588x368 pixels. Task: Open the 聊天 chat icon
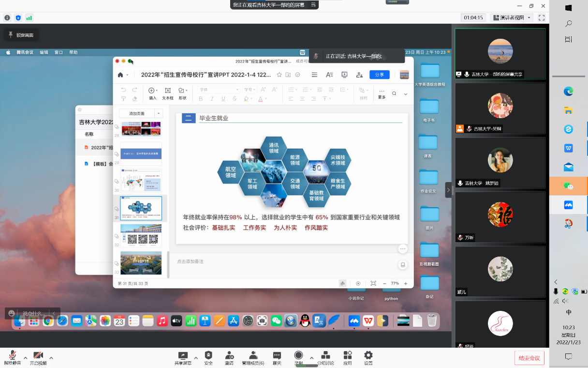point(277,357)
